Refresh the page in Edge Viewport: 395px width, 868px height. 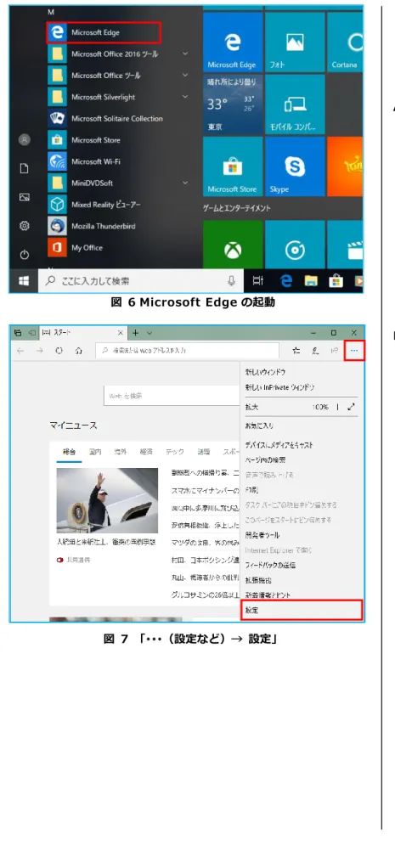coord(59,351)
